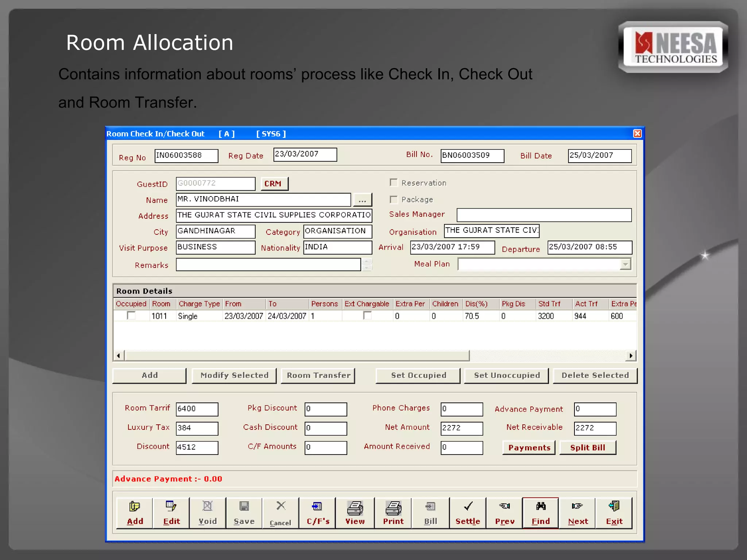The width and height of the screenshot is (747, 560).
Task: Click the Exit door icon
Action: tap(614, 513)
